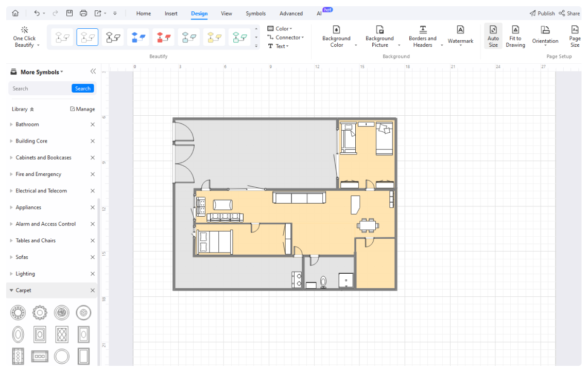Open the Connector dropdown
Screen dimensions: 588x372
(x=285, y=37)
